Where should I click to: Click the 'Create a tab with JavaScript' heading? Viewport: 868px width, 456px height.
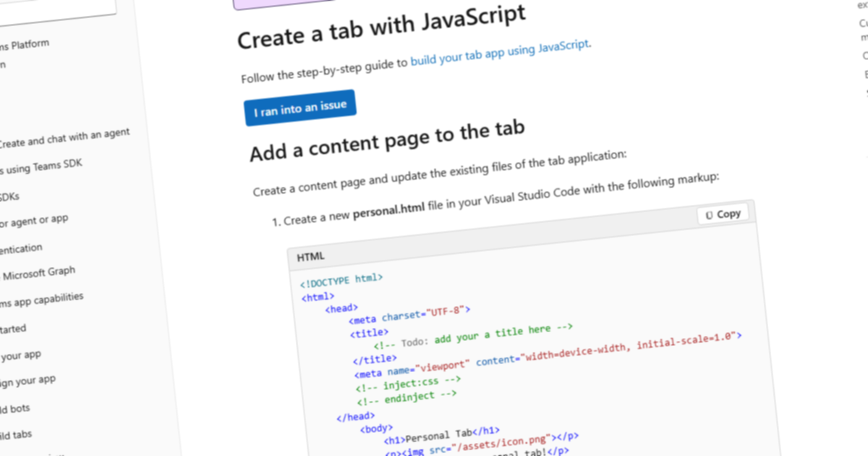381,27
